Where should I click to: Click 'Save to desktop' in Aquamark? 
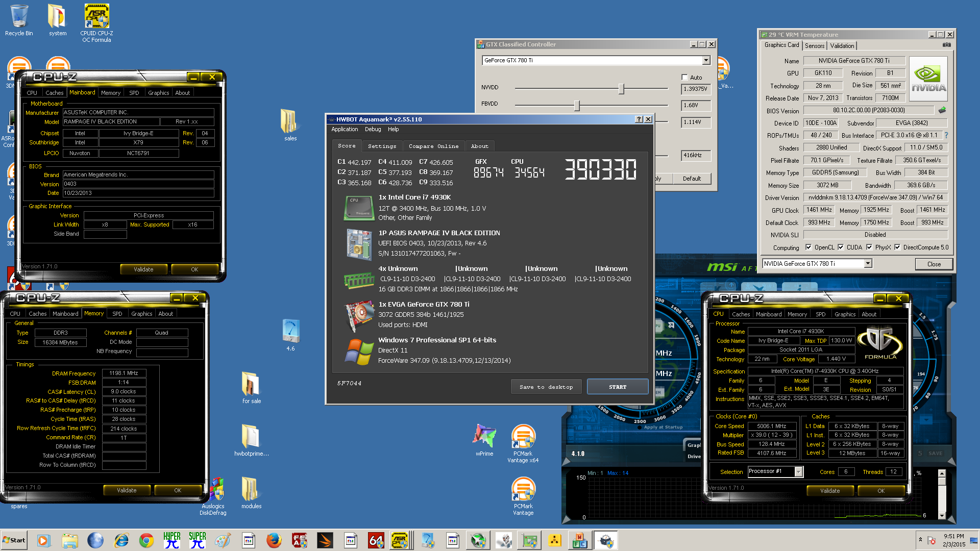[546, 387]
